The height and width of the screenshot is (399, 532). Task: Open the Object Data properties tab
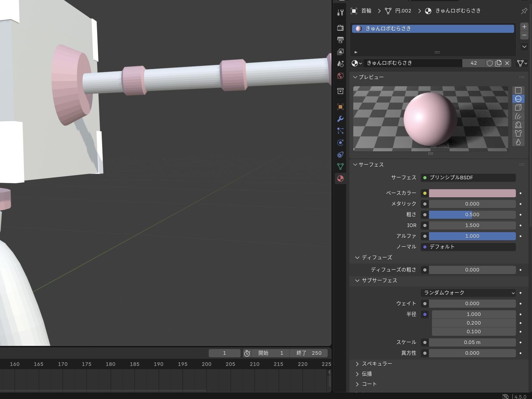pos(340,167)
